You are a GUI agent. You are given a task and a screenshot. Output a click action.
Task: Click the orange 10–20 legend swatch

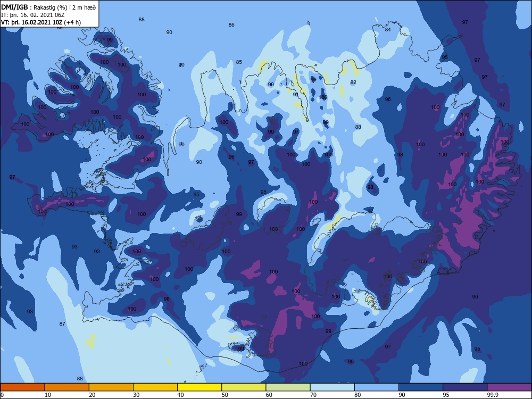[x=67, y=387]
